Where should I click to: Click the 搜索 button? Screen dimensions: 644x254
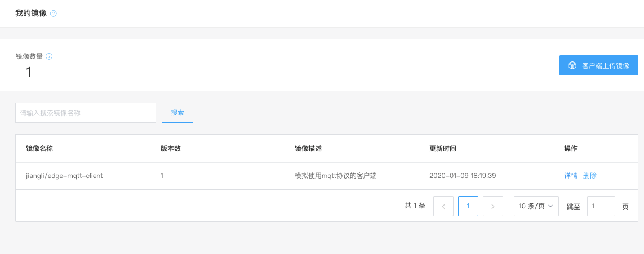pyautogui.click(x=177, y=113)
